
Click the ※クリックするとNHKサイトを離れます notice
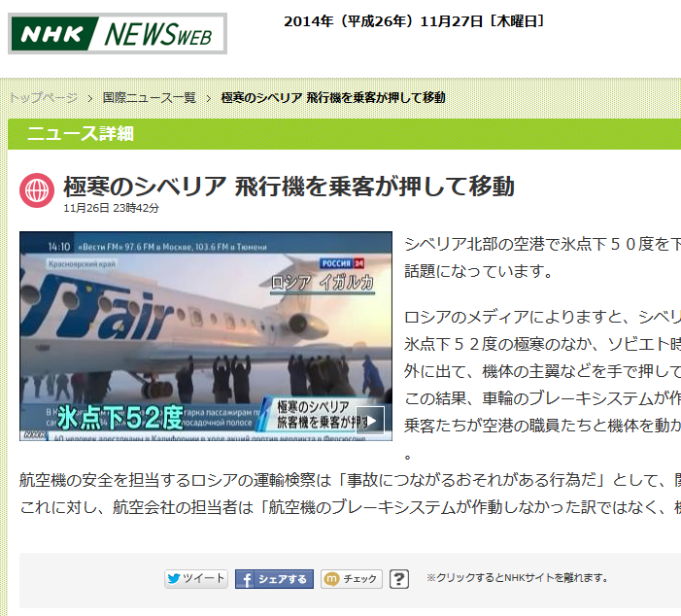coord(517,578)
